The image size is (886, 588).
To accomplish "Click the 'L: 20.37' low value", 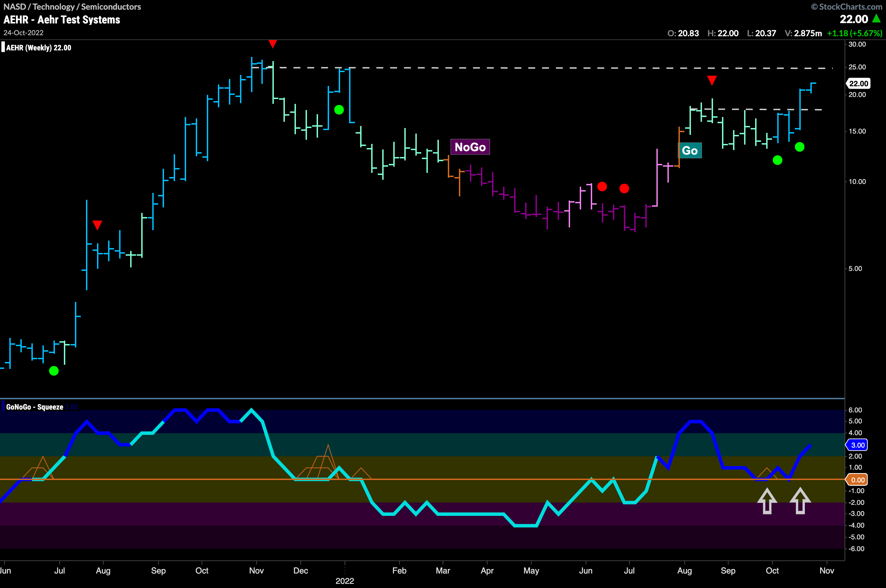I will [761, 33].
